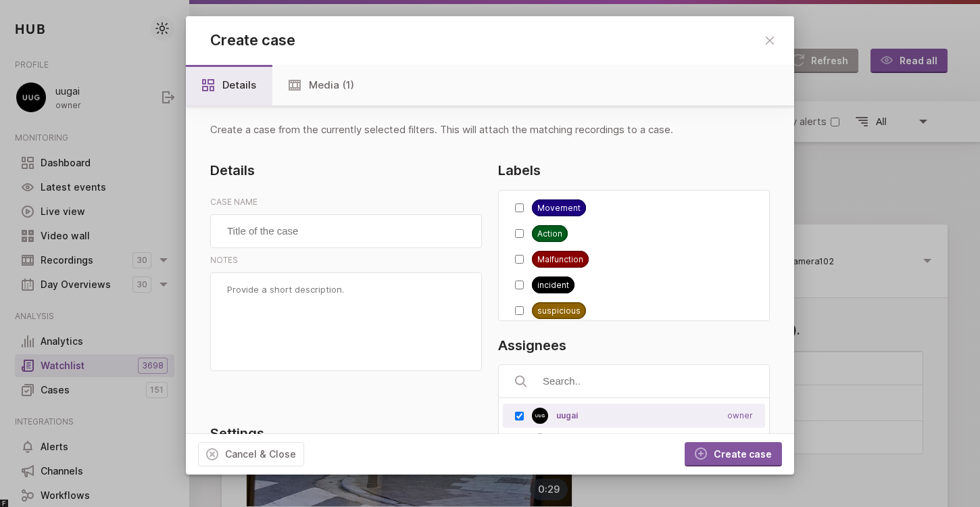The image size is (980, 507).
Task: Toggle the theme brightness icon
Action: [162, 28]
